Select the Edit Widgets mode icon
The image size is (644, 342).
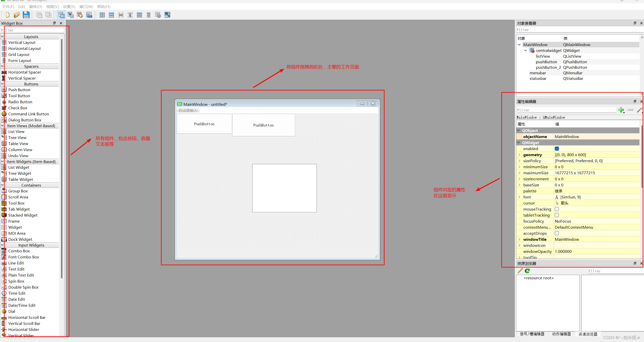coord(61,15)
